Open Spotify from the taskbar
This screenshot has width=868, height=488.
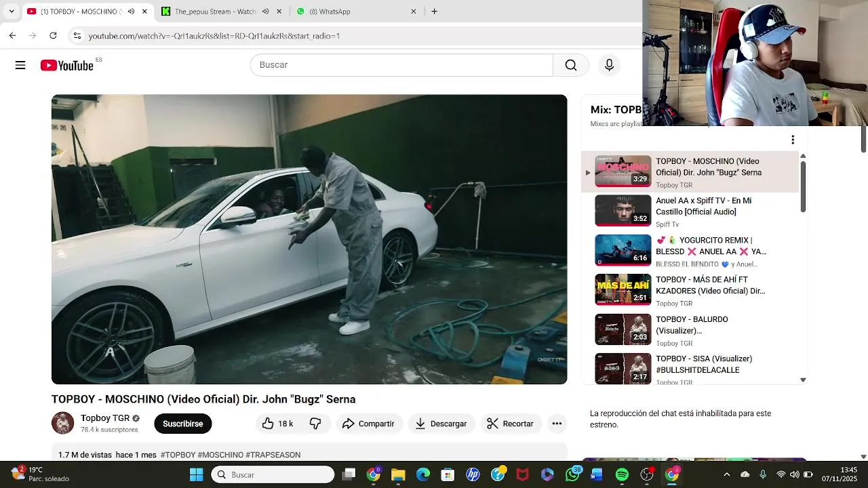point(622,474)
